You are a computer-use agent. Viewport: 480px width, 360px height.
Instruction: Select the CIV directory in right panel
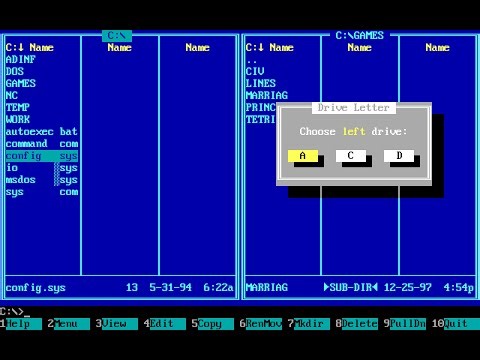point(255,71)
